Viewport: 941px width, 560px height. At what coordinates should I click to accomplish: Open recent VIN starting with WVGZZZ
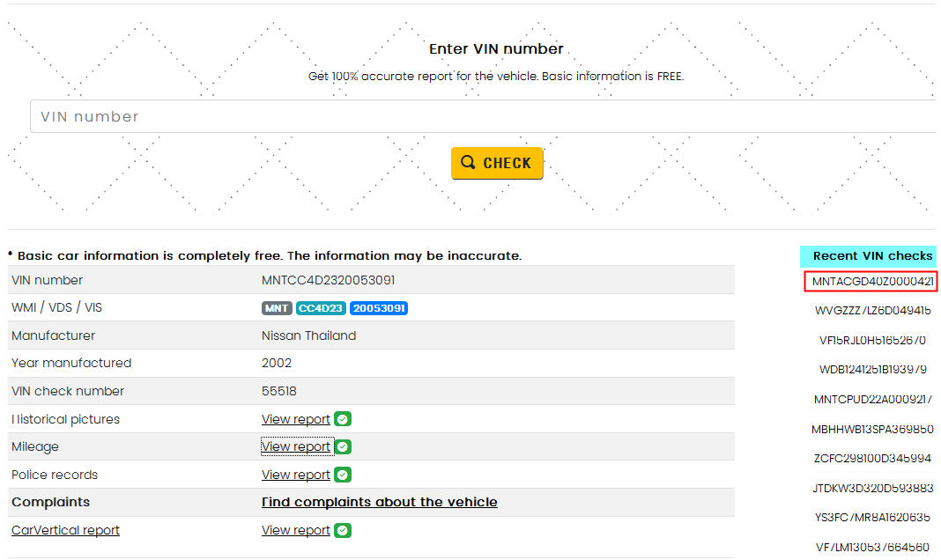tap(872, 310)
